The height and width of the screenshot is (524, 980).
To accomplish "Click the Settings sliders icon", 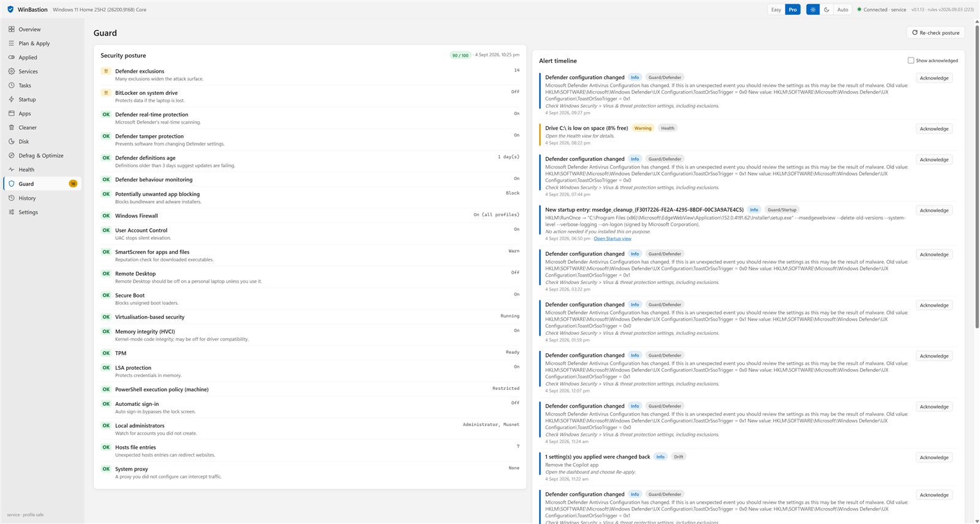I will click(x=12, y=212).
